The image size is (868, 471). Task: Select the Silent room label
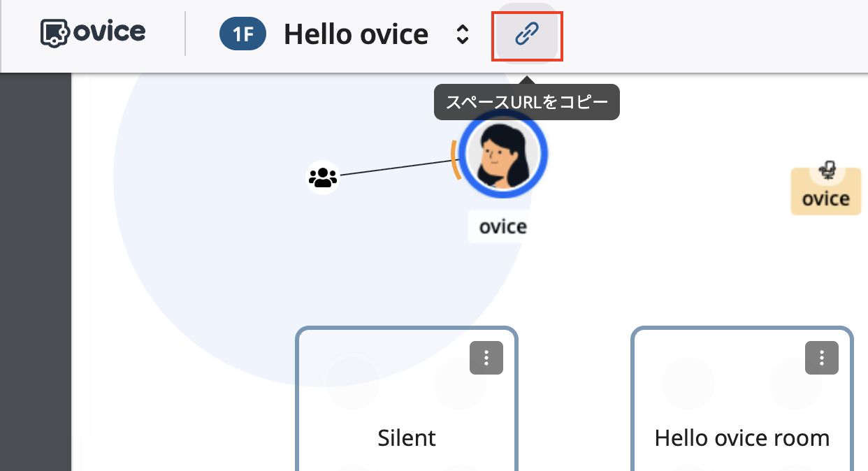406,437
